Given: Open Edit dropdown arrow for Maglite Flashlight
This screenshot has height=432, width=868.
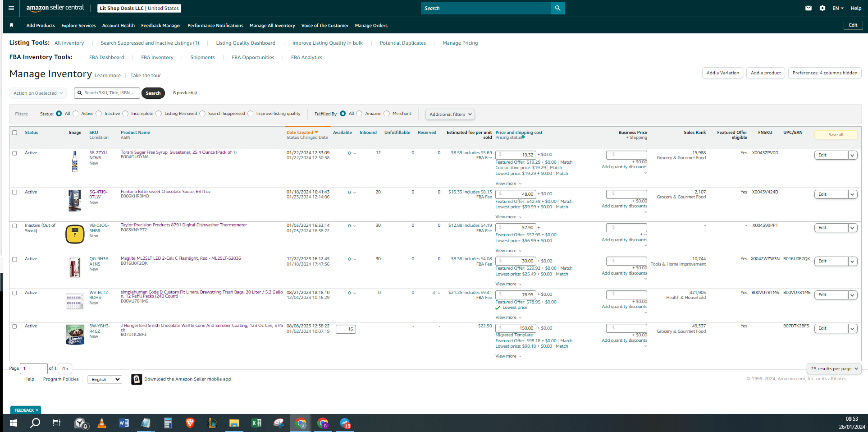Looking at the screenshot, I should [853, 261].
